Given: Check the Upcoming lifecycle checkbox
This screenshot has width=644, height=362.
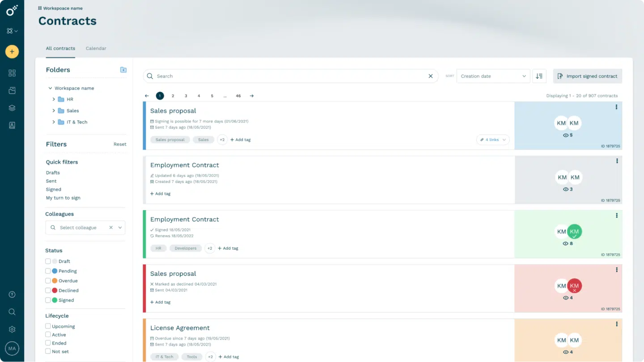Looking at the screenshot, I should click(48, 326).
